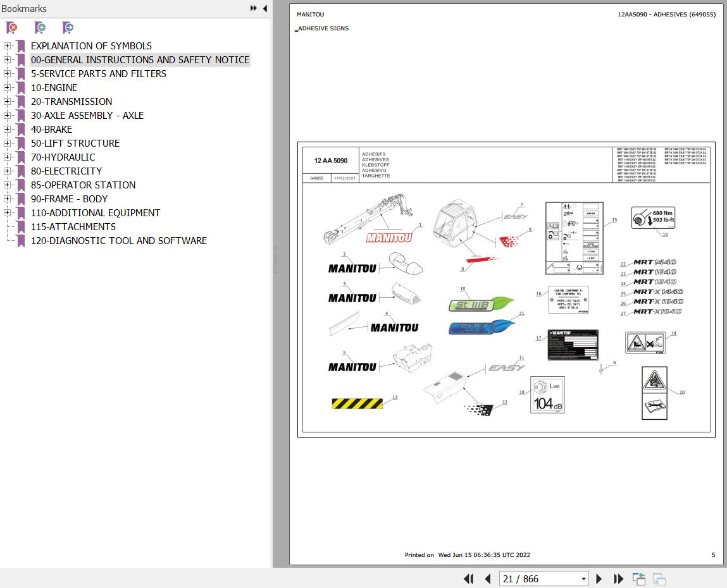Expand EXPLANATION OF SYMBOLS bookmark
Viewport: 727px width, 588px height.
click(x=7, y=46)
